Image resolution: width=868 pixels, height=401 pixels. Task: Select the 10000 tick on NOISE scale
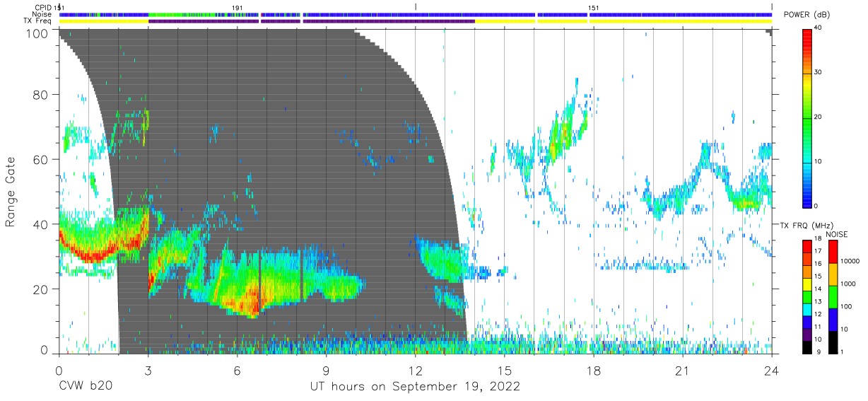coord(850,262)
